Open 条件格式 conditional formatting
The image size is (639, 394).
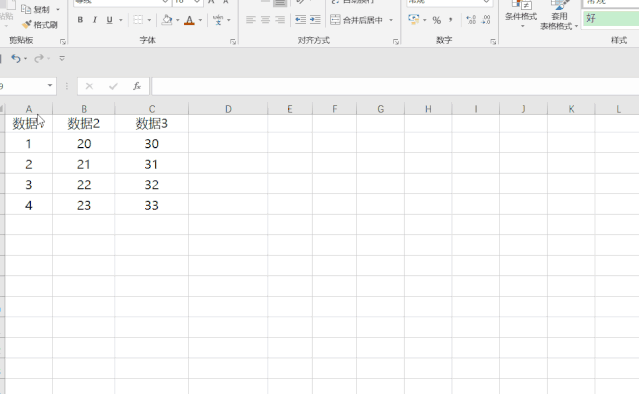click(521, 15)
